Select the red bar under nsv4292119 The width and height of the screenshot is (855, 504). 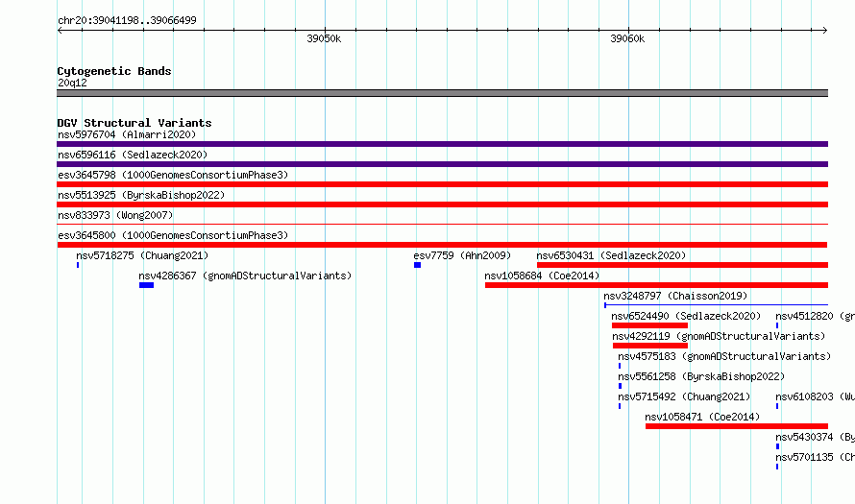tap(650, 346)
